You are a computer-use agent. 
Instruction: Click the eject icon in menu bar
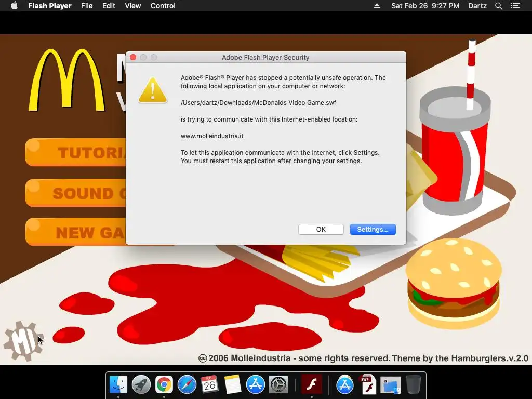pyautogui.click(x=377, y=6)
